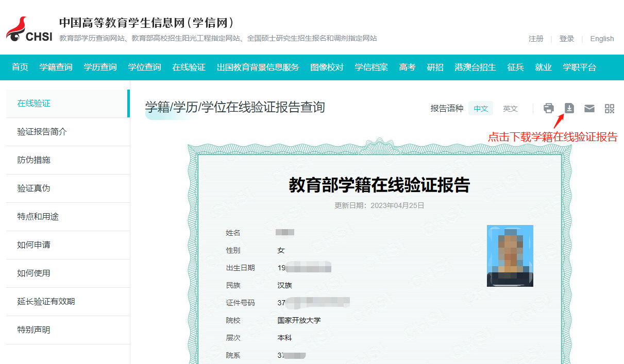The image size is (624, 364).
Task: Click the 登录 link
Action: coord(567,39)
